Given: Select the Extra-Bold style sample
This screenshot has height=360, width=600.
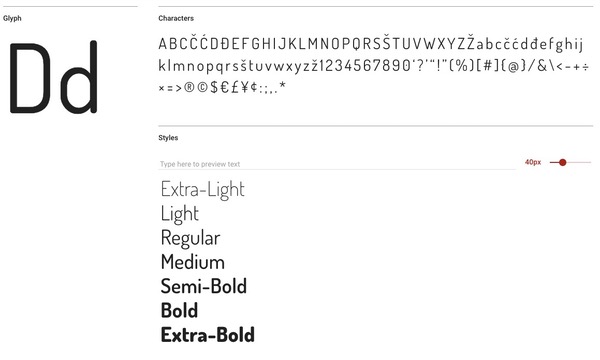Looking at the screenshot, I should (207, 335).
